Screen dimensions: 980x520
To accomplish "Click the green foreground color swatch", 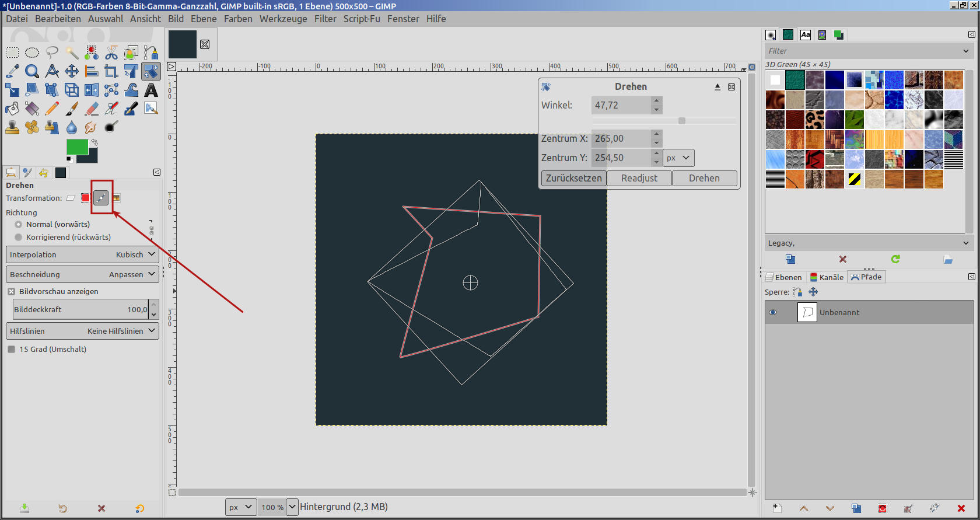I will coord(76,146).
